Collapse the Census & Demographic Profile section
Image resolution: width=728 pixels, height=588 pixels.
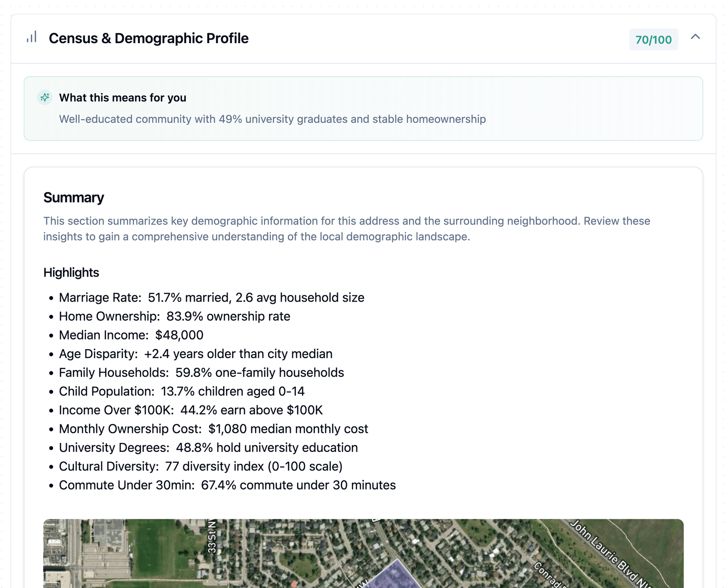click(695, 37)
